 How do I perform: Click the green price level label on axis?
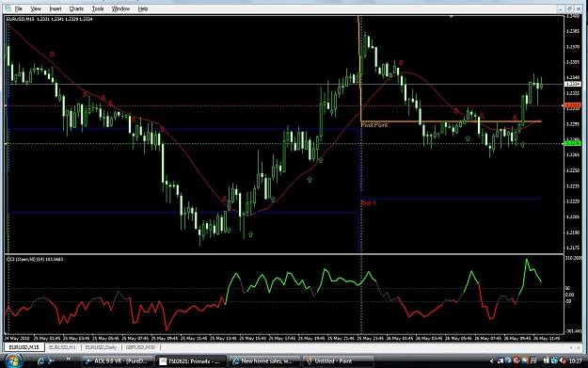pos(573,143)
